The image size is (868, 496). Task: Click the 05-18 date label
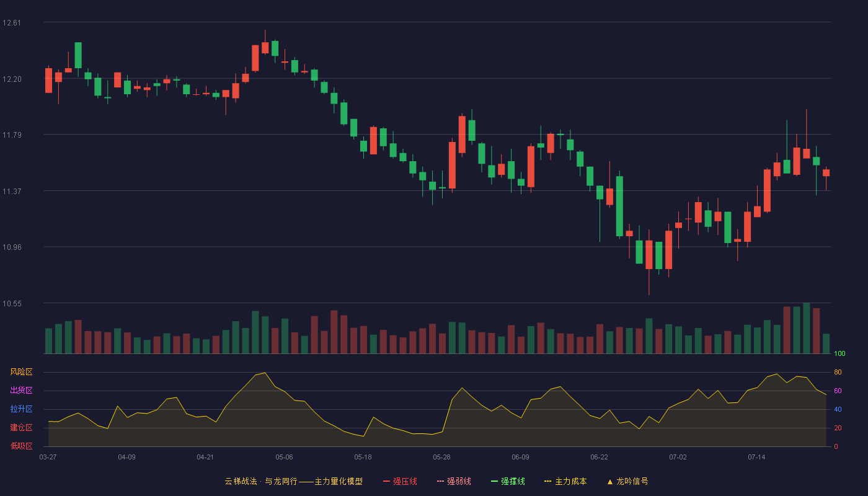(363, 457)
